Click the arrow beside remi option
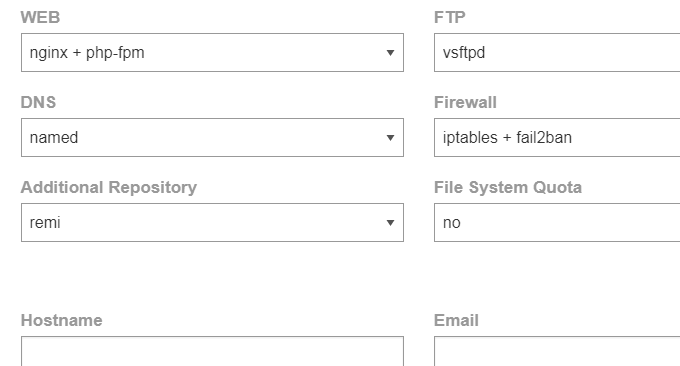This screenshot has width=680, height=366. pos(390,223)
